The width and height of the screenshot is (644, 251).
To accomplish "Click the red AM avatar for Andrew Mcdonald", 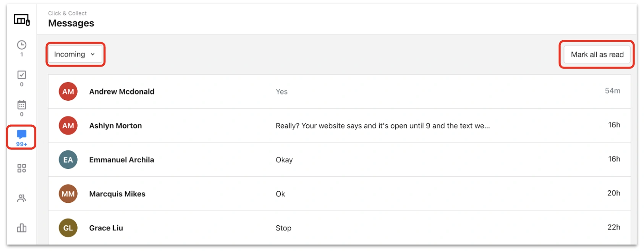I will click(68, 91).
